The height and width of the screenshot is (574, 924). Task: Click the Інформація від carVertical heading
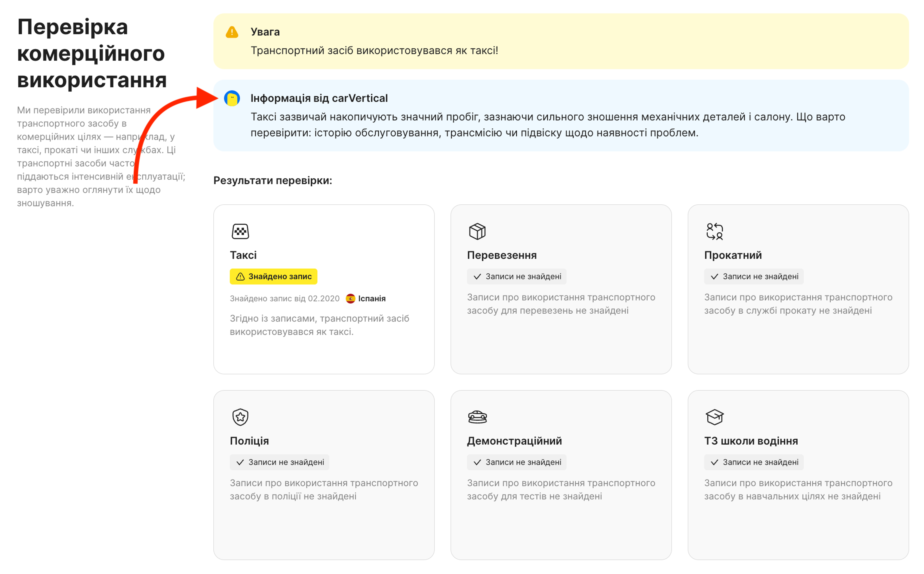319,98
